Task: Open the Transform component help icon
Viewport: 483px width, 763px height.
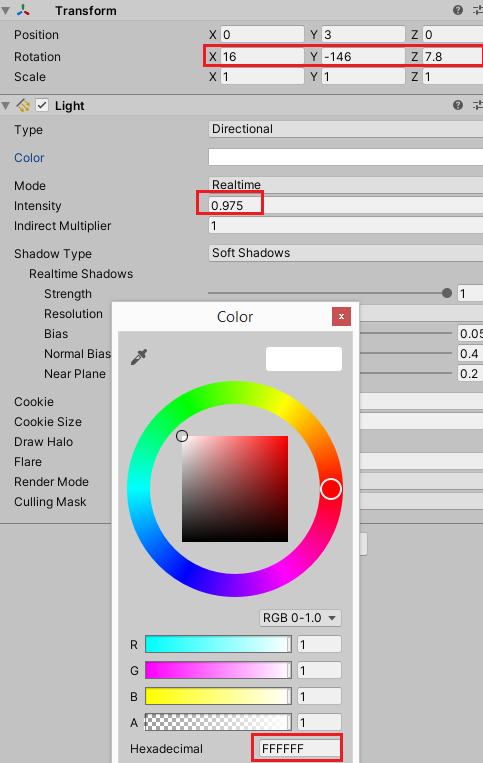Action: pos(458,10)
